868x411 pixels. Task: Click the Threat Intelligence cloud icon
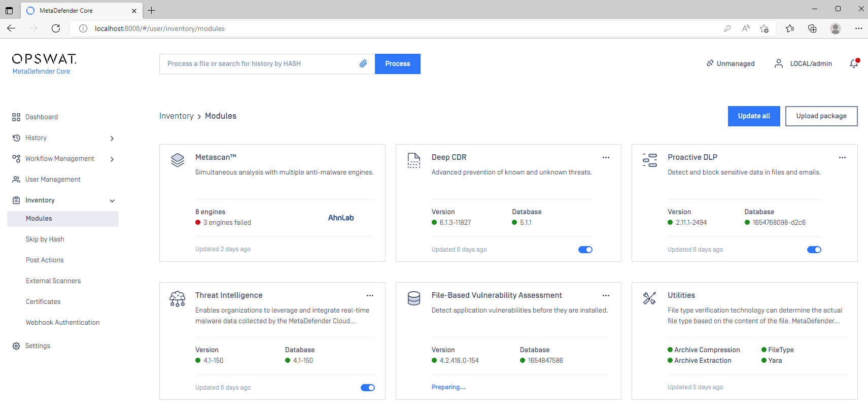point(178,298)
